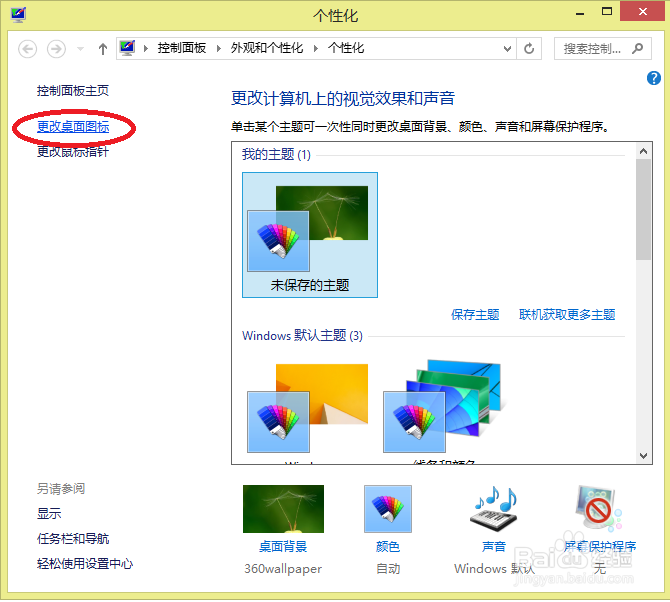Refresh the Personalization window
This screenshot has width=670, height=602.
(529, 49)
